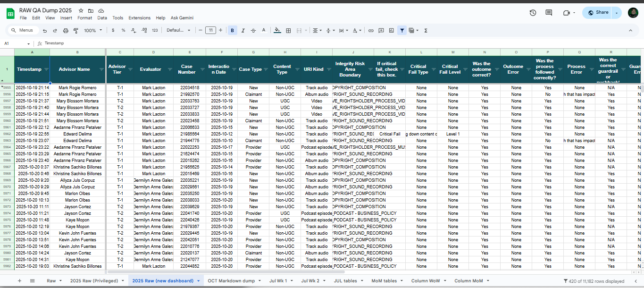Open the borders tool

(288, 30)
